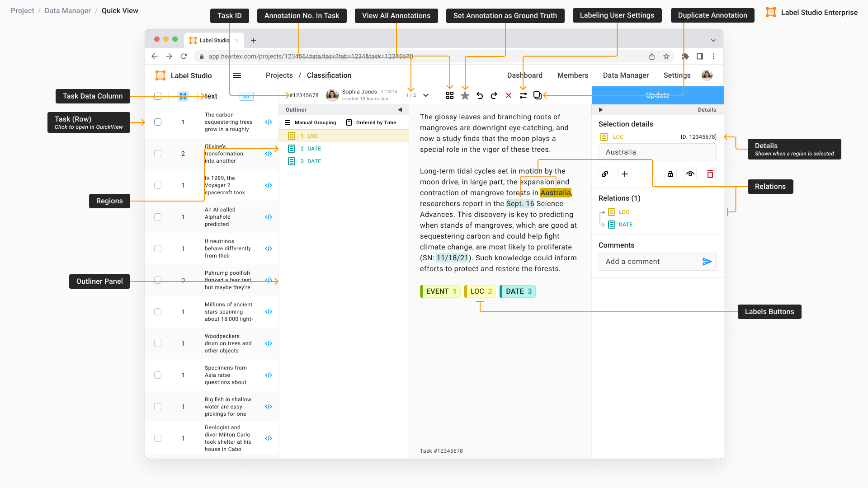
Task: Open labeling user settings icon
Action: tap(523, 95)
